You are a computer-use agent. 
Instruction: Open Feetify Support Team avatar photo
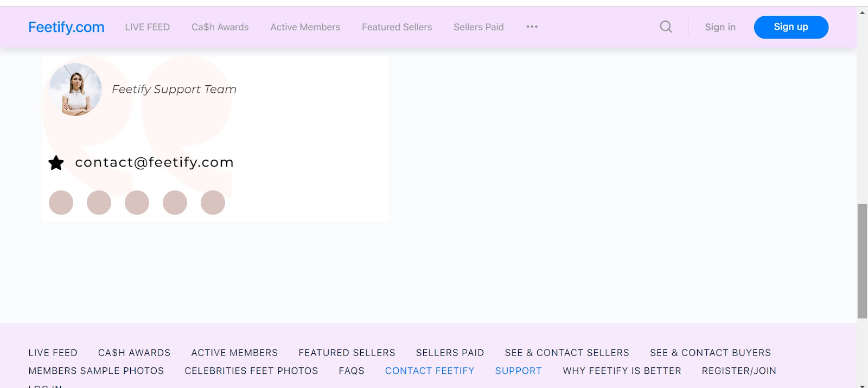click(x=75, y=90)
